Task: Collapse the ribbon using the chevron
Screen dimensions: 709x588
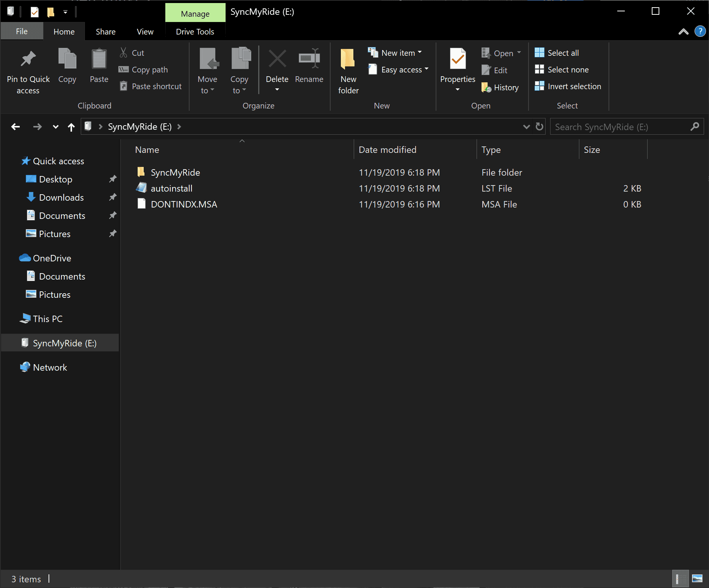Action: (683, 32)
